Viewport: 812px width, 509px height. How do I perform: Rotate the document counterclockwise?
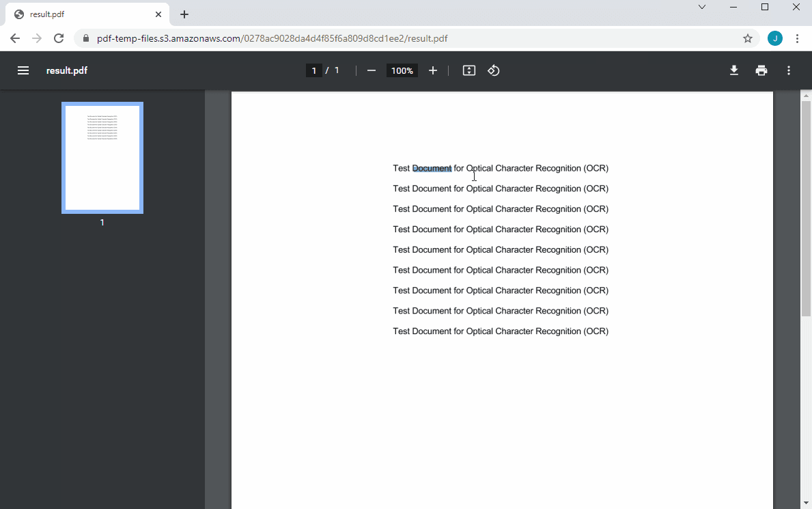click(x=494, y=70)
